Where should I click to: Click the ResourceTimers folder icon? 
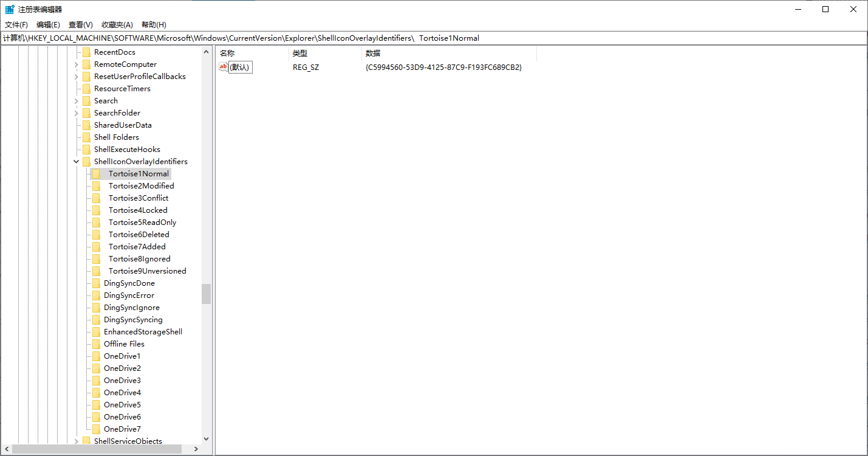click(86, 89)
